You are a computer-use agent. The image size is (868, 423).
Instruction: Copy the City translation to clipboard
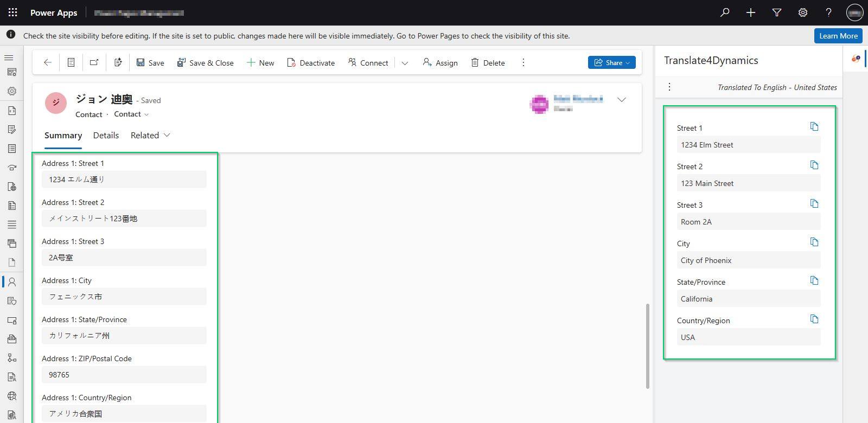pos(814,242)
